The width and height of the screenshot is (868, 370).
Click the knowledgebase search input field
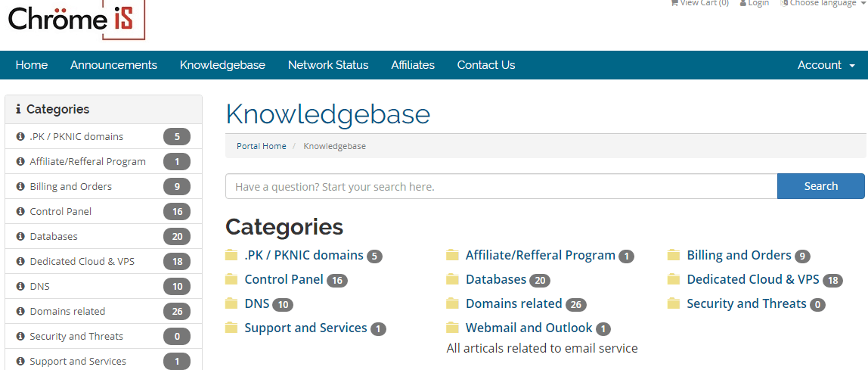point(501,186)
